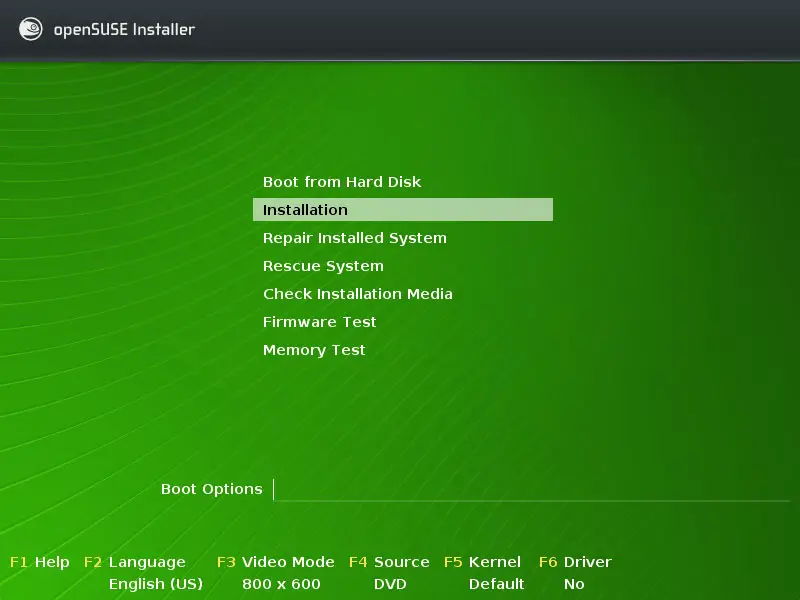Click the 800 x 600 video mode value
Viewport: 800px width, 600px height.
click(281, 584)
